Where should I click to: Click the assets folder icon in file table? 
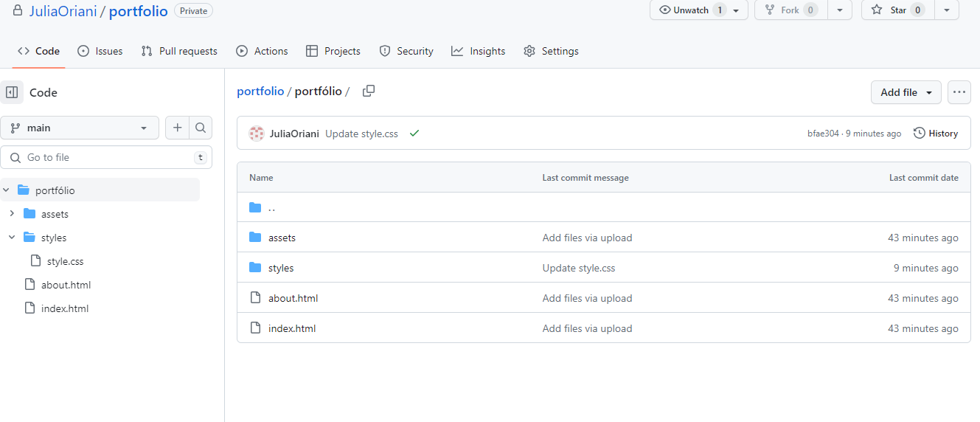point(255,238)
